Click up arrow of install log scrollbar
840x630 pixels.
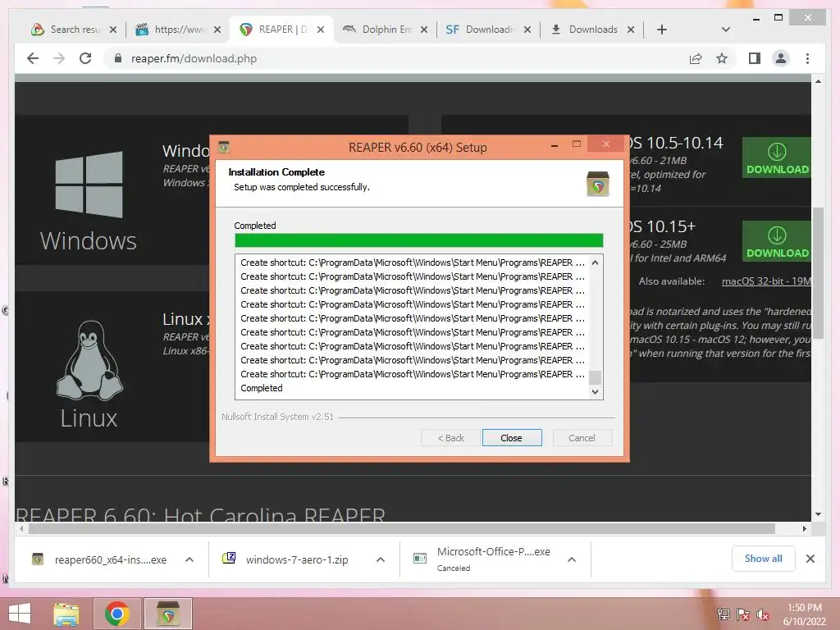click(595, 262)
